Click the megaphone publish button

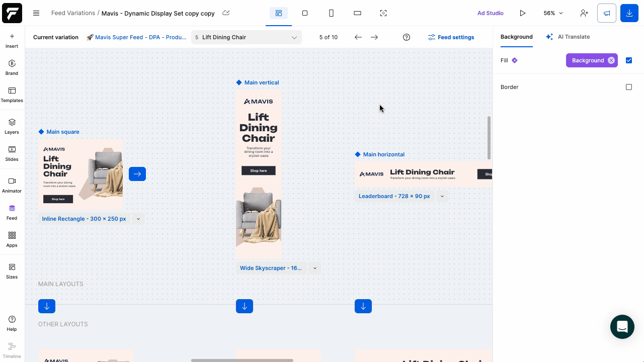click(x=607, y=13)
